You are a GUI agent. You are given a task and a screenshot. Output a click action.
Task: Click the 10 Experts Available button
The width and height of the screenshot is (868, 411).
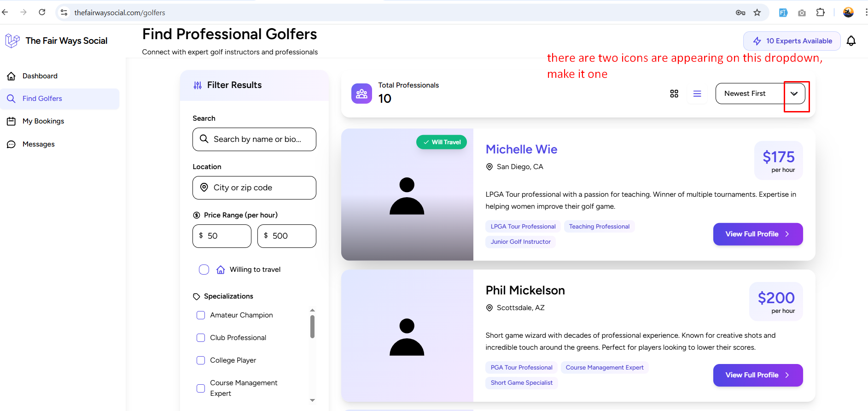792,41
